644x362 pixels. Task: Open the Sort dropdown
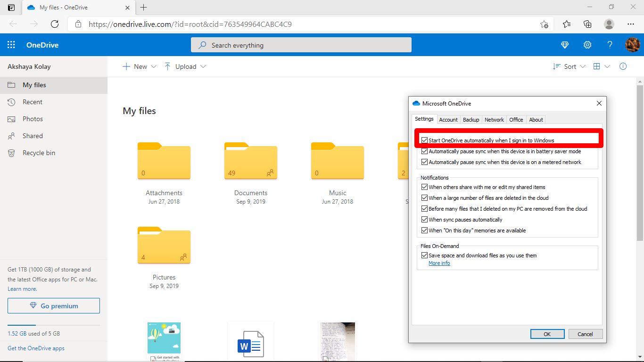point(569,66)
